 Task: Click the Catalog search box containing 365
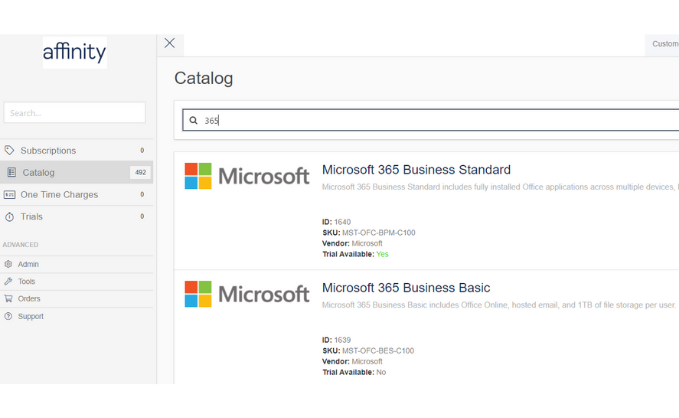point(430,120)
